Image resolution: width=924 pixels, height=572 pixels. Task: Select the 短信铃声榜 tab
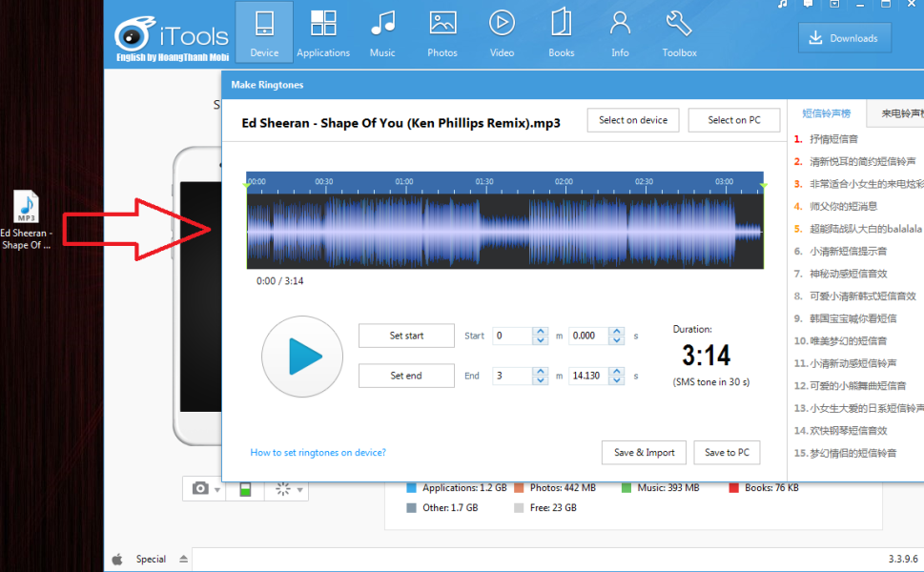tap(826, 113)
